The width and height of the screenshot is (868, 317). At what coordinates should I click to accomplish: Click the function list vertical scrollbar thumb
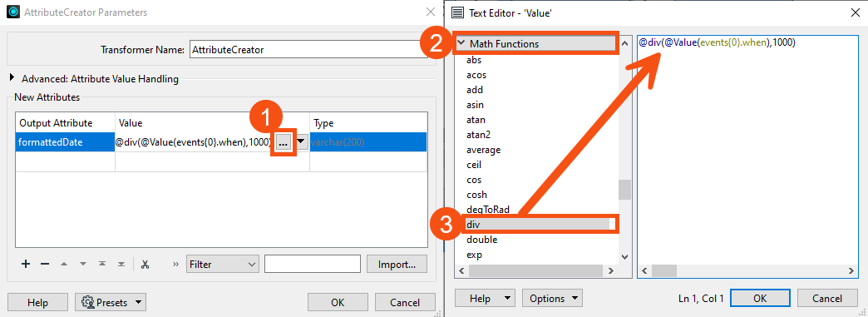point(624,190)
